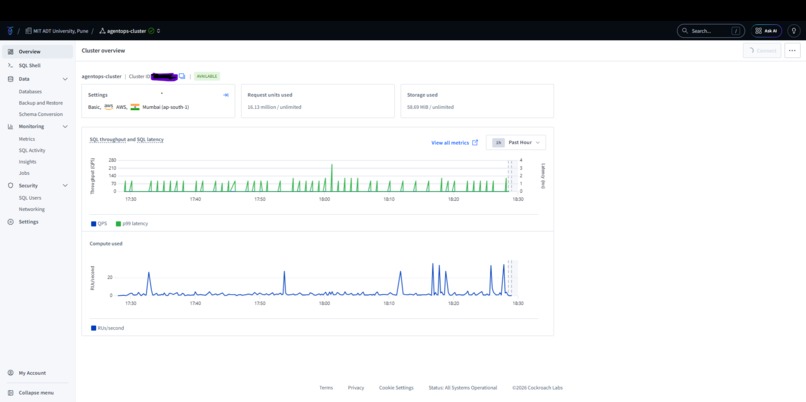
Task: Open Networking page
Action: click(x=31, y=209)
